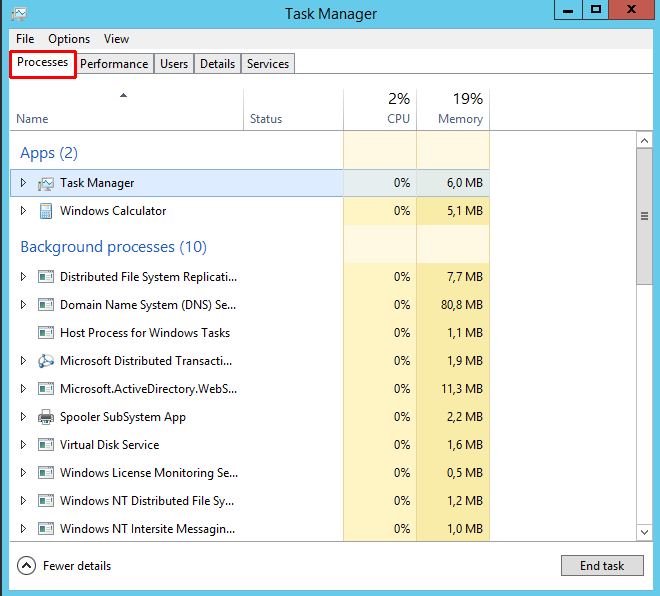Click the Fewer details circle arrow icon
This screenshot has height=596, width=660.
[x=27, y=566]
